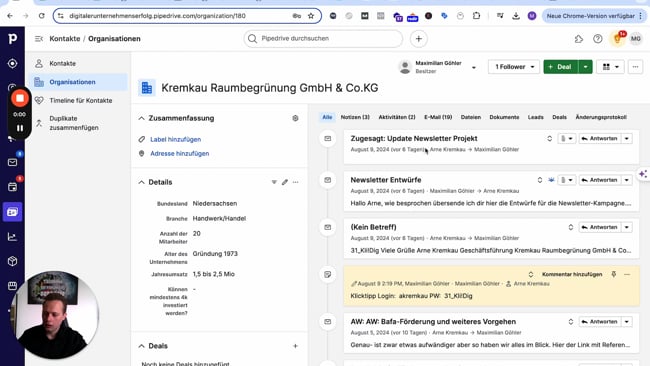The image size is (650, 366).
Task: Expand the Zugesagt: Update Newsletter Projekt email
Action: (549, 138)
